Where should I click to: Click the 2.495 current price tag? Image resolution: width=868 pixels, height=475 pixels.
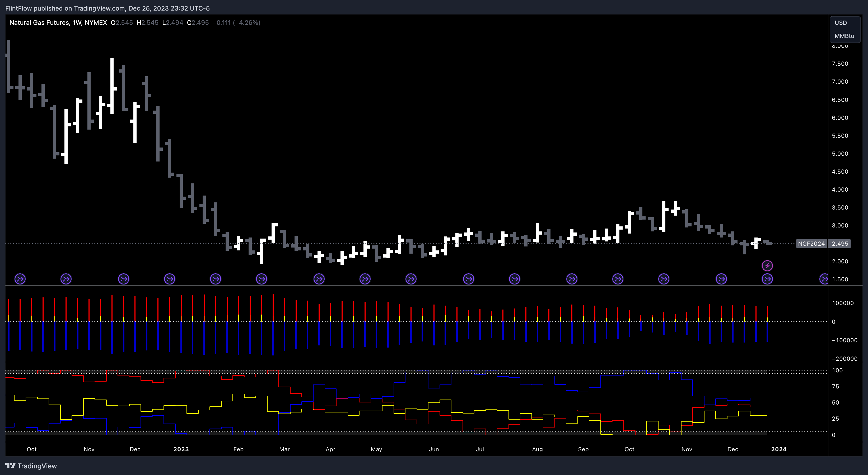click(840, 243)
